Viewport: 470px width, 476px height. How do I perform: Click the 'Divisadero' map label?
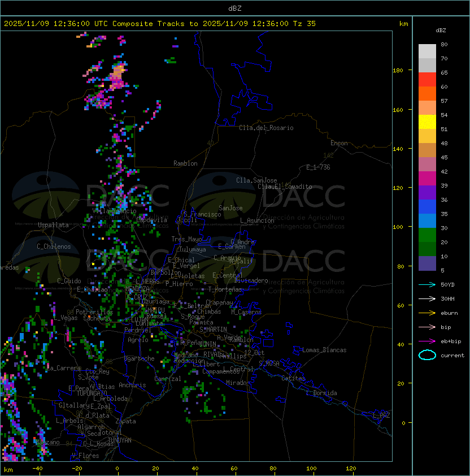coord(251,280)
